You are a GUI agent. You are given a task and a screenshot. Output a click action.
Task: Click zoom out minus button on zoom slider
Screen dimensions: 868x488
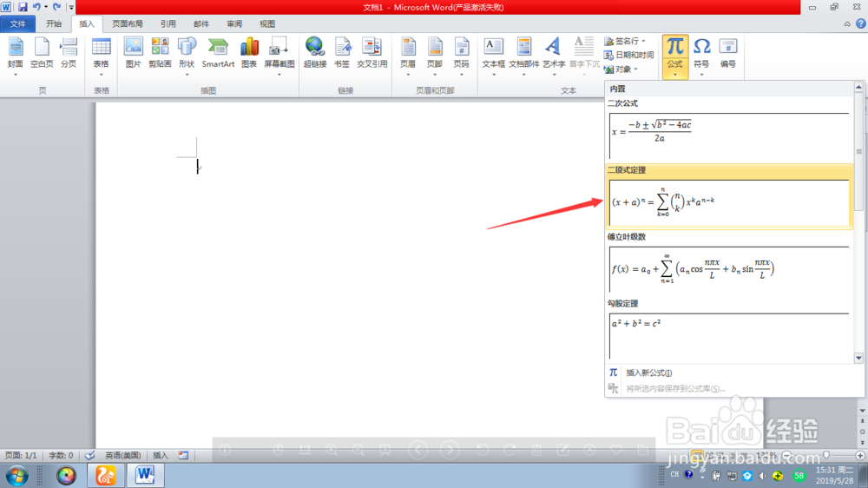(786, 455)
